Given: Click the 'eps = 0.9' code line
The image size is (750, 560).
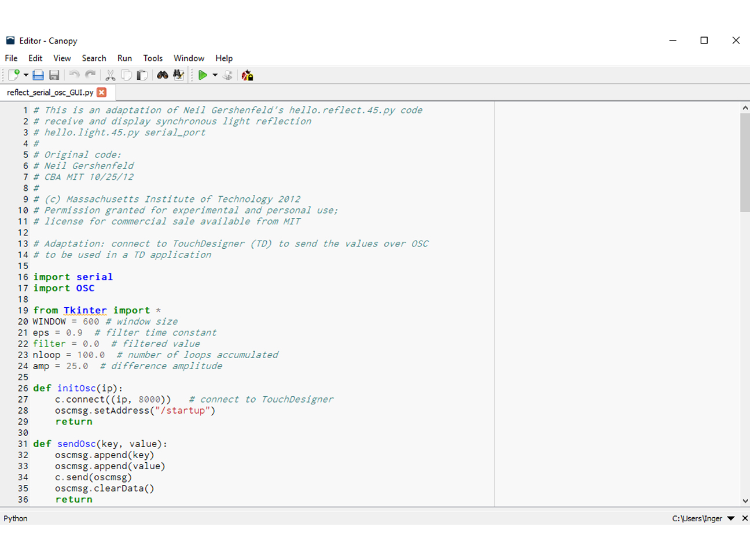Looking at the screenshot, I should click(x=58, y=333).
